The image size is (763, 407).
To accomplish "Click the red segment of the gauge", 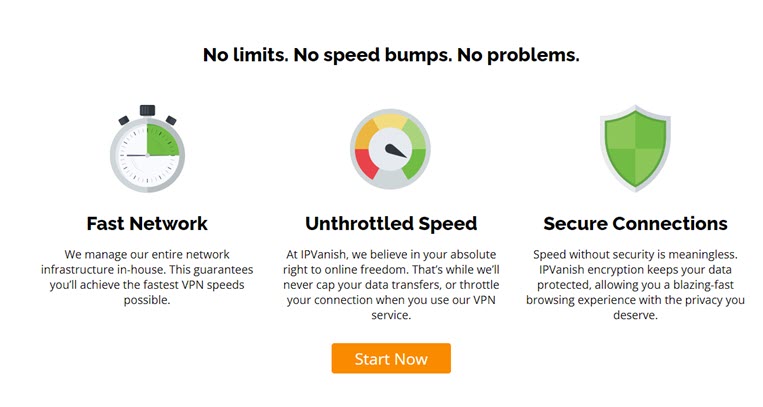I will point(367,163).
